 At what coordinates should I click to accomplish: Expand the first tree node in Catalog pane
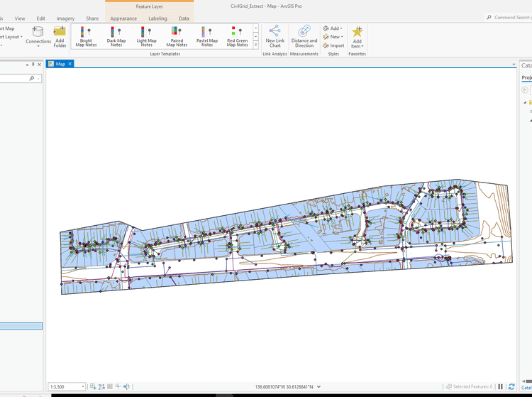(525, 102)
